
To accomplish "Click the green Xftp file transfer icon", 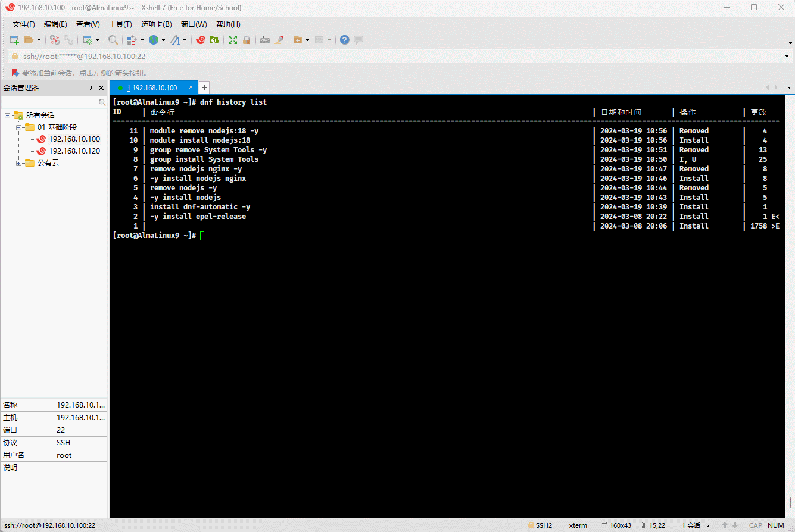I will 214,40.
